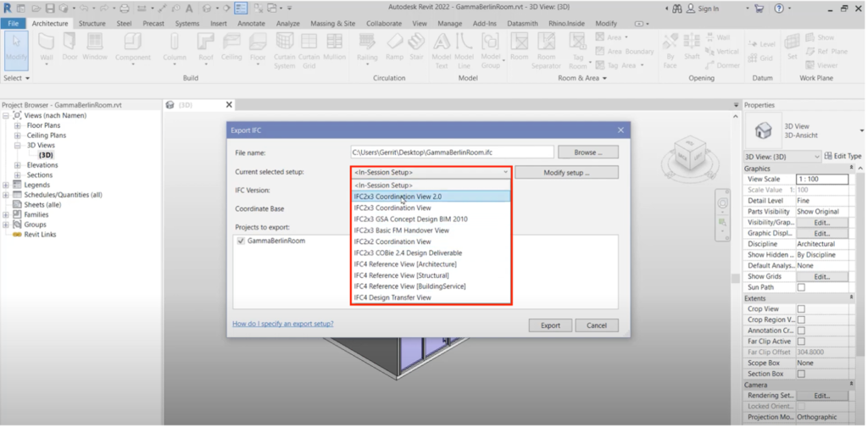
Task: Open the File menu tab
Action: coord(14,24)
